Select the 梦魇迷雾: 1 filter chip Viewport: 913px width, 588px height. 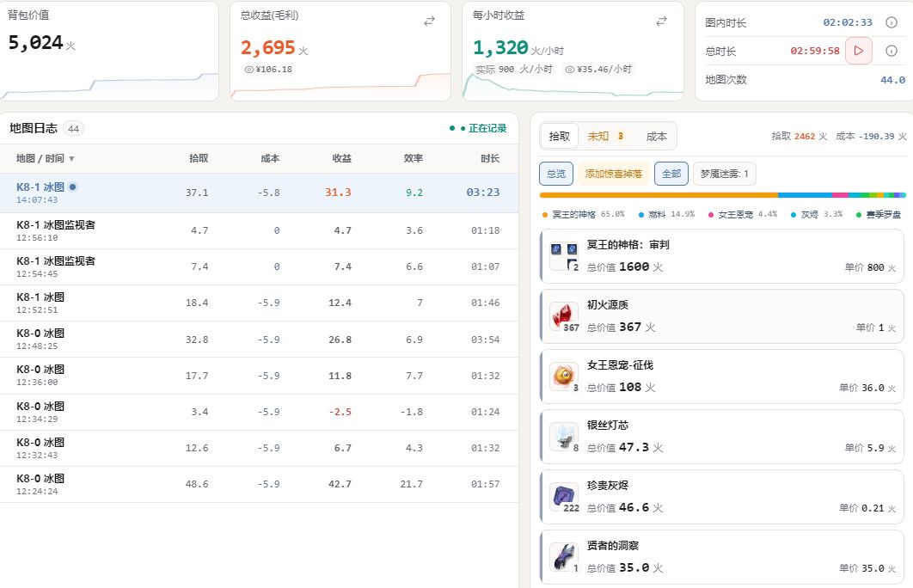[x=725, y=174]
